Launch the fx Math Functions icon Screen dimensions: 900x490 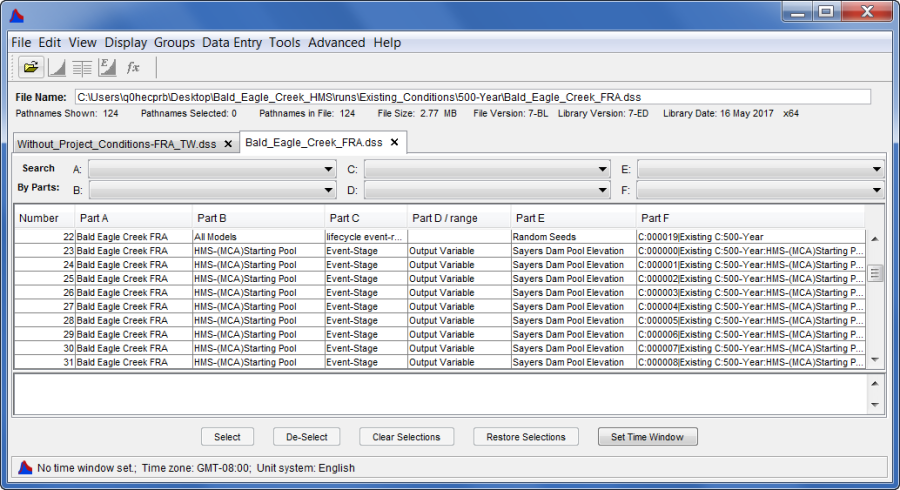tap(133, 67)
